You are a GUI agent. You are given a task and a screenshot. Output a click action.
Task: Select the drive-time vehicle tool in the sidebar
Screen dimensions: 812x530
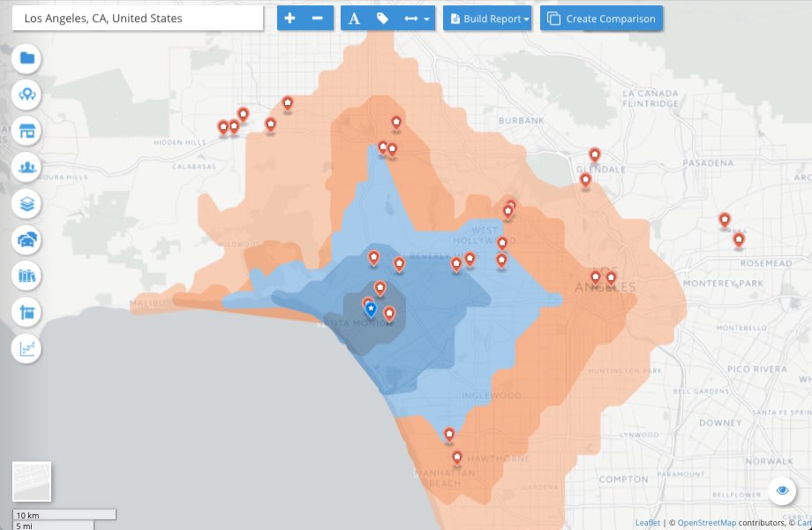(x=26, y=239)
